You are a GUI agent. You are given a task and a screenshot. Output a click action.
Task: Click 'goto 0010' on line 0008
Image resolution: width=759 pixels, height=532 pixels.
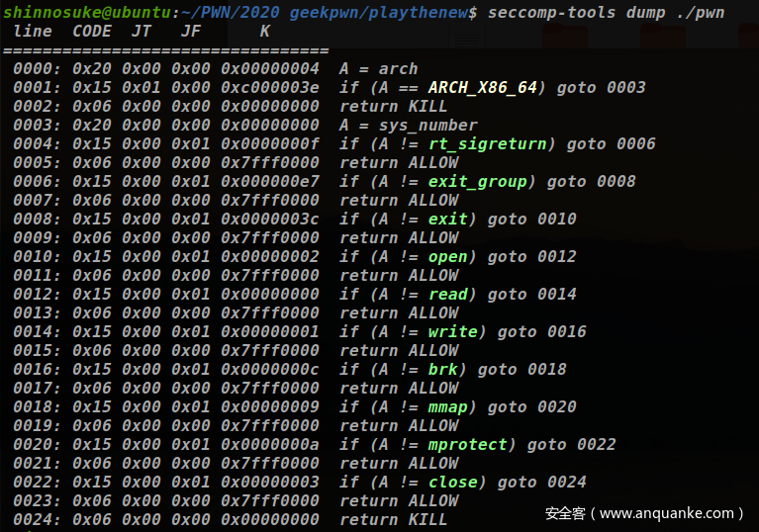[531, 220]
